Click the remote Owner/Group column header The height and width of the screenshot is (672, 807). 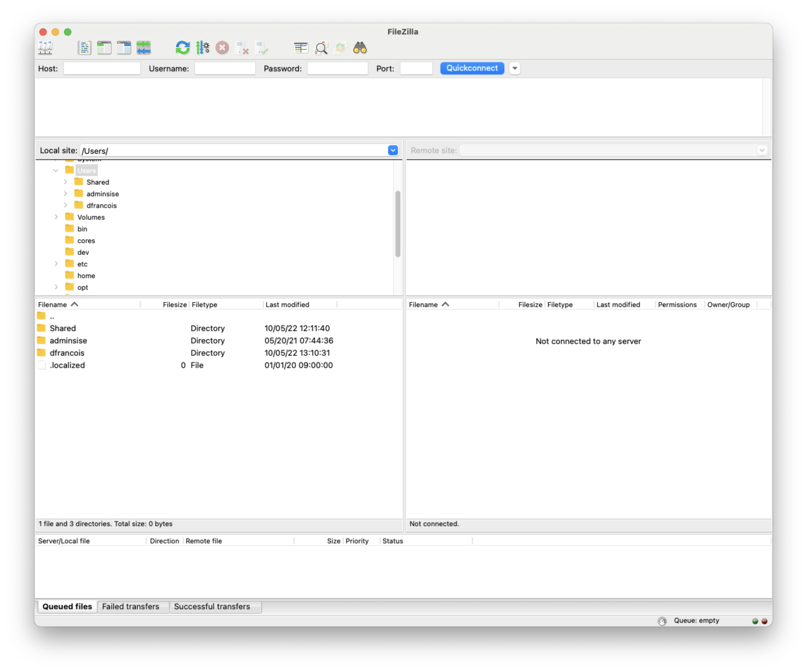coord(730,305)
